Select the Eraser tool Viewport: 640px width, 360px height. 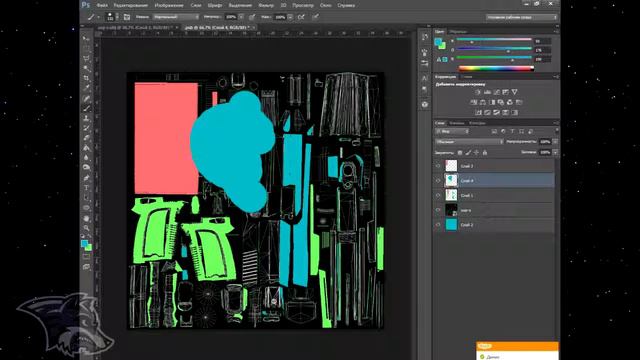coord(86,138)
